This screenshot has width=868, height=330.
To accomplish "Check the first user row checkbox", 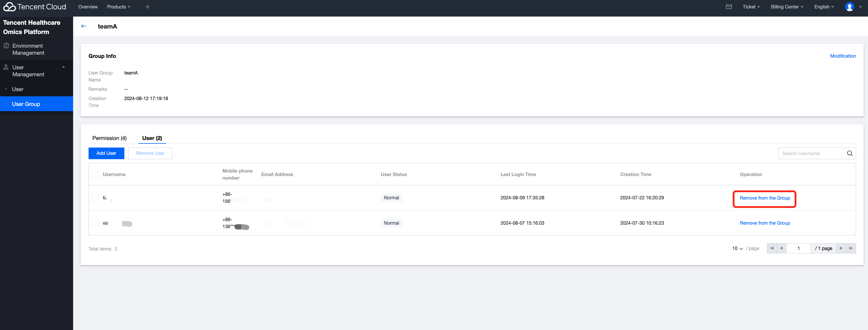I will point(96,198).
